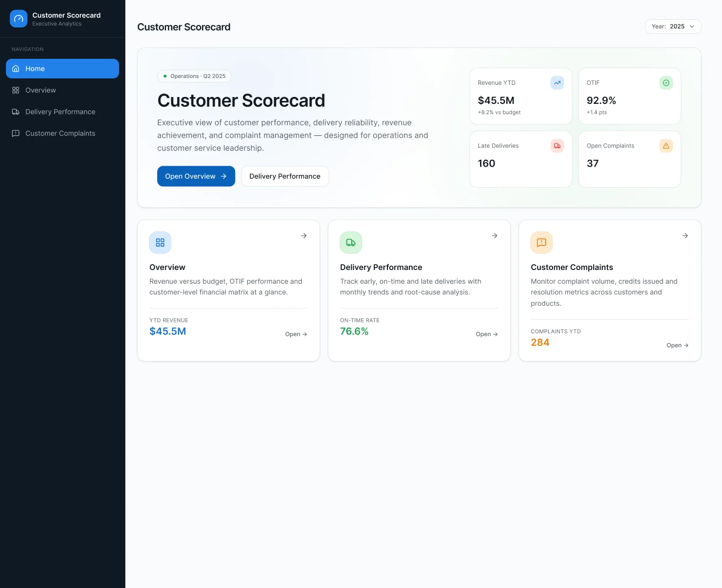Click the Revenue YTD $45.5M tile value

click(x=496, y=100)
